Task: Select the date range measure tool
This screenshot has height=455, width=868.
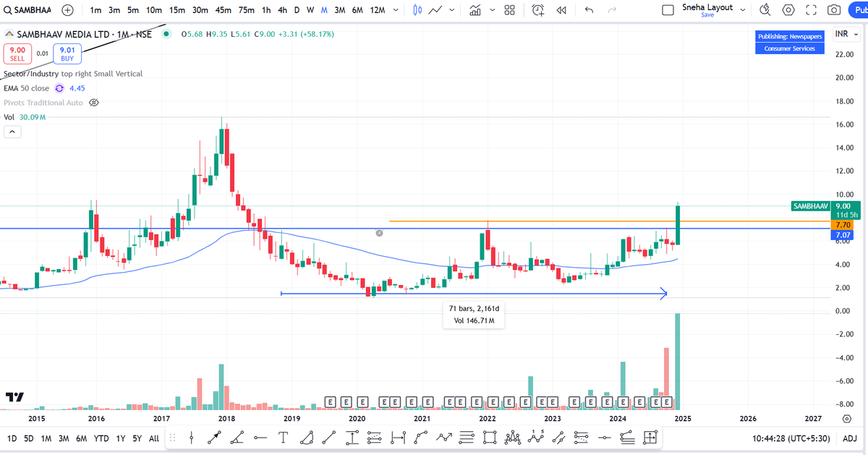Action: coord(398,438)
